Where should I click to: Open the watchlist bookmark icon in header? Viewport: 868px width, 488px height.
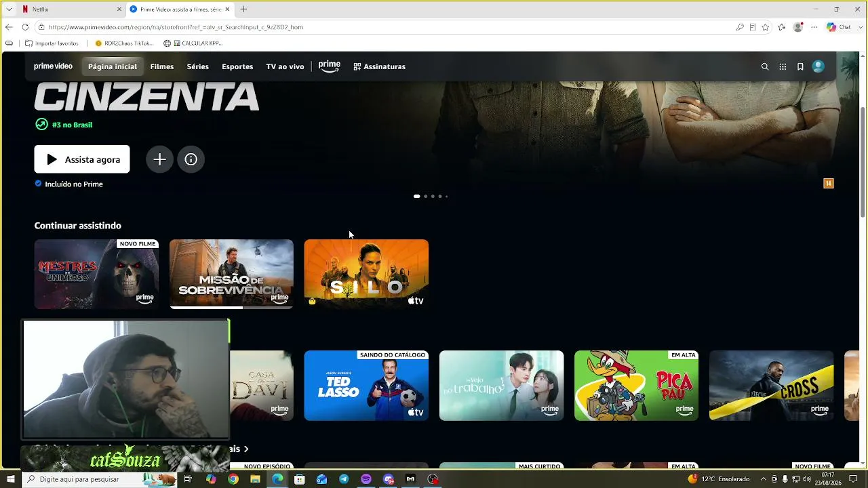coord(800,66)
